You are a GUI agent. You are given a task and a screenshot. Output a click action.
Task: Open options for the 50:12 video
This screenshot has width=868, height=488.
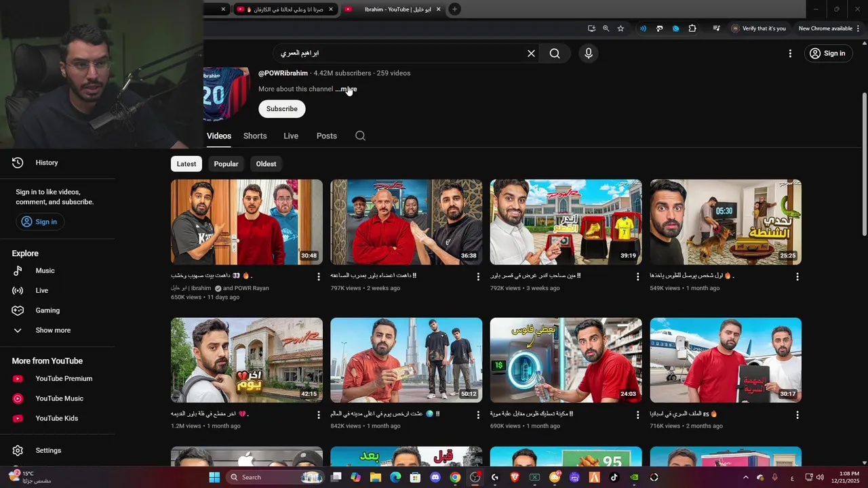(x=478, y=415)
